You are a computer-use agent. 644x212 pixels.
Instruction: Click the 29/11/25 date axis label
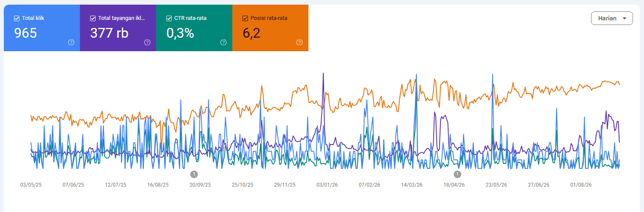pyautogui.click(x=285, y=185)
